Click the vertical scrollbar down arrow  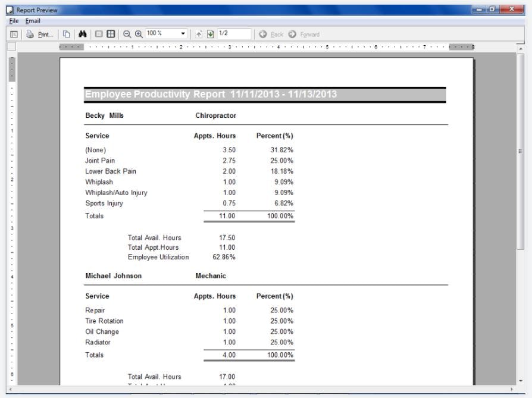521,381
